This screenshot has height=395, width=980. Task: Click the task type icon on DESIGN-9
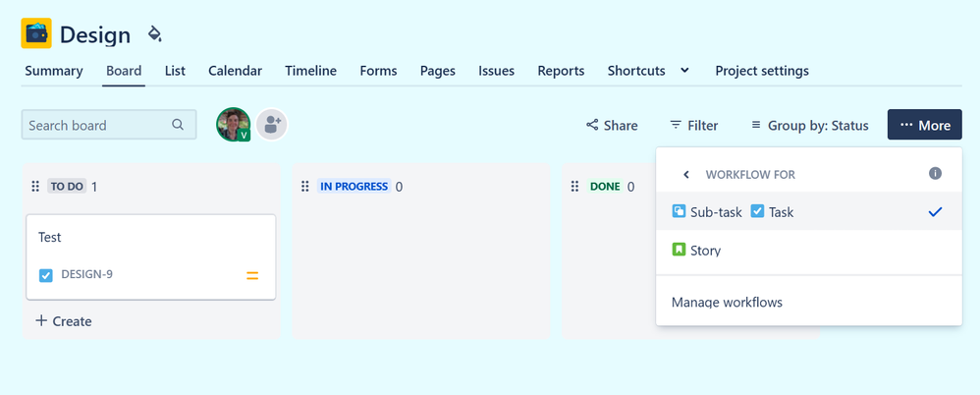[x=45, y=275]
